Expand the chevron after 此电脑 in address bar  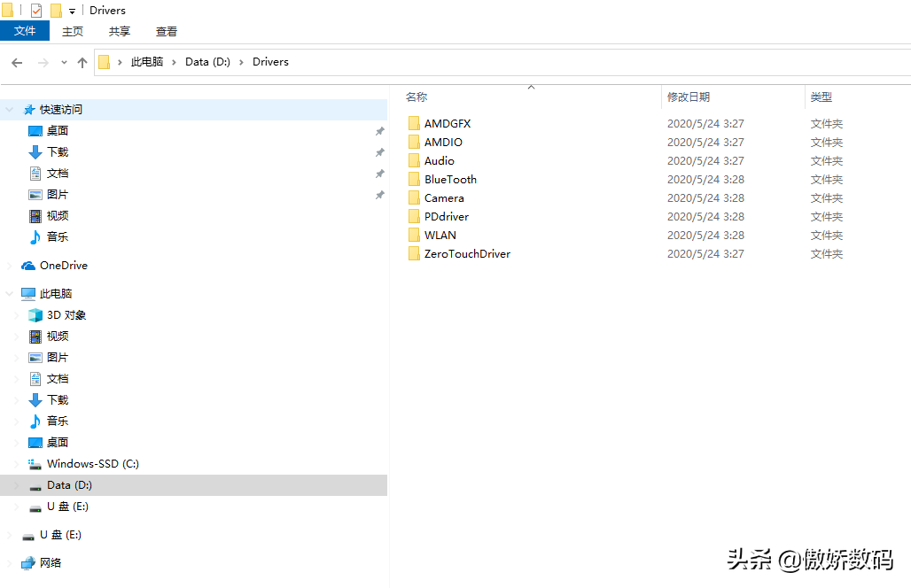tap(174, 62)
